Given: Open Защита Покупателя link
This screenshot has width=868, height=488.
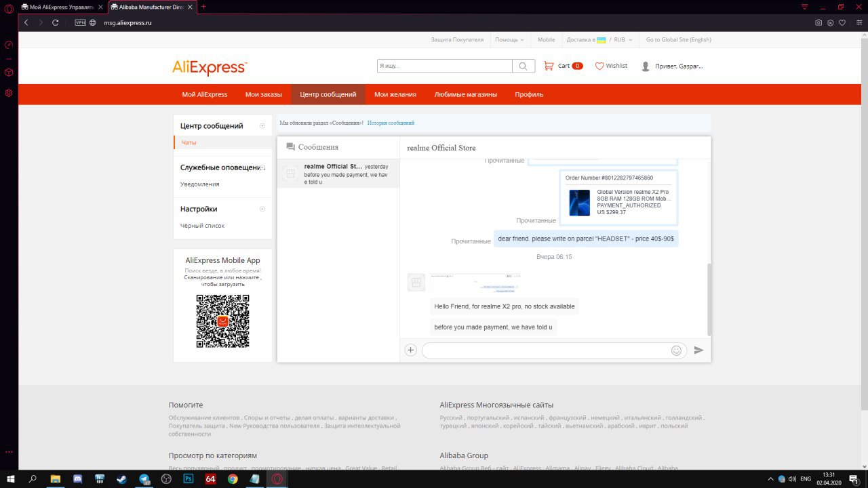Looking at the screenshot, I should click(457, 40).
